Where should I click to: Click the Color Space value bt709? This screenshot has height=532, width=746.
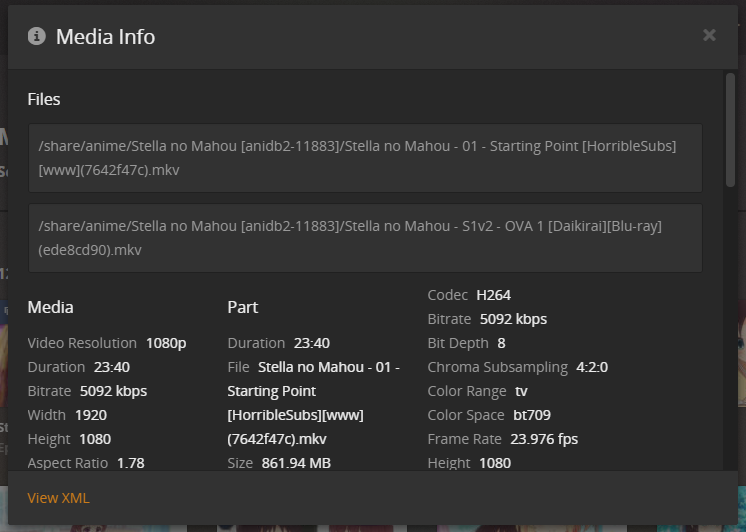tap(532, 415)
